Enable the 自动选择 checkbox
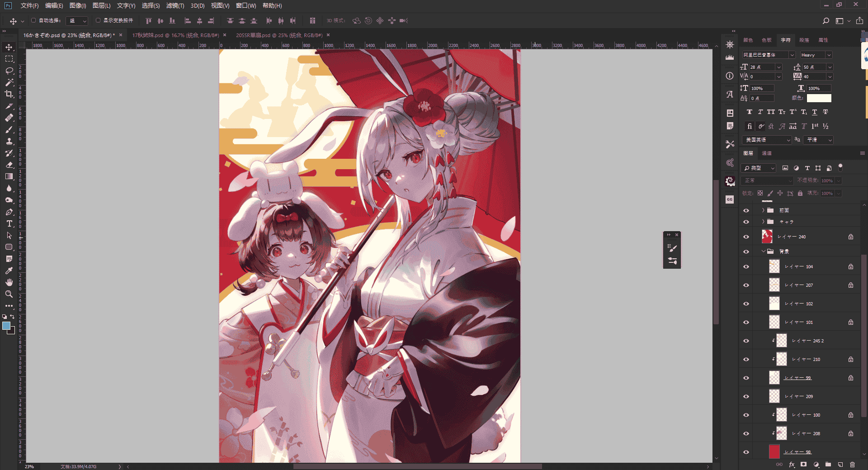Viewport: 868px width, 470px height. (33, 20)
